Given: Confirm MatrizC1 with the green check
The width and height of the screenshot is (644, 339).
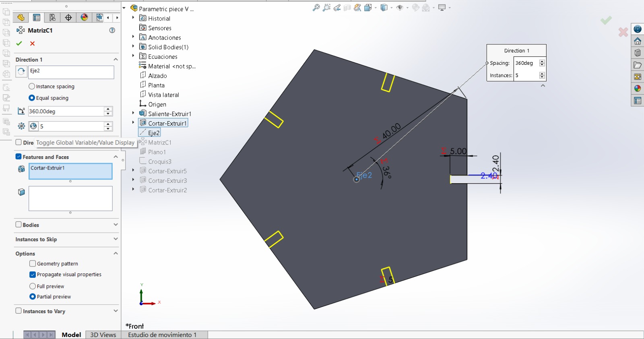Looking at the screenshot, I should 19,43.
